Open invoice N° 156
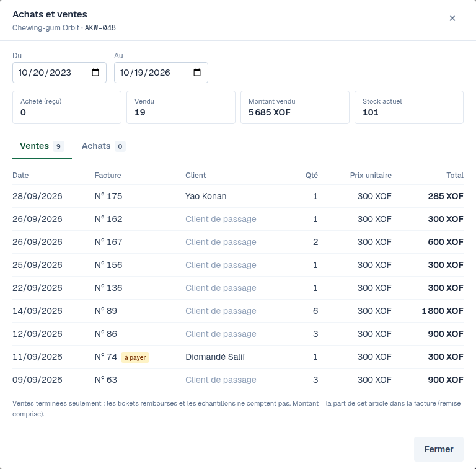 (108, 265)
